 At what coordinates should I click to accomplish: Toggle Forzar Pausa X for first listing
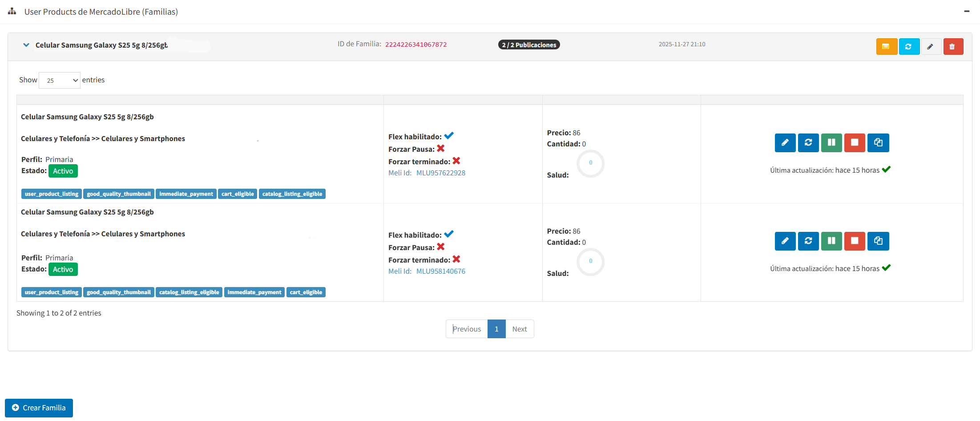tap(440, 149)
